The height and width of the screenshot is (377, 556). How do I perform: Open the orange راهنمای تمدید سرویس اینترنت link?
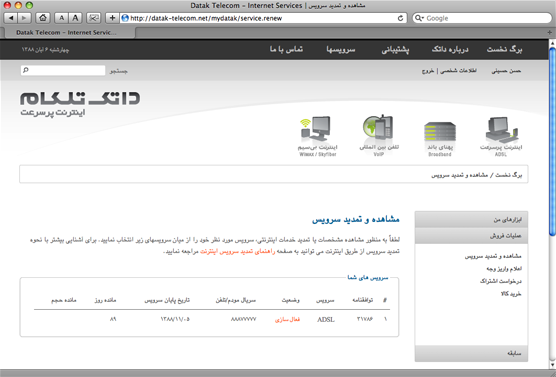pyautogui.click(x=237, y=251)
